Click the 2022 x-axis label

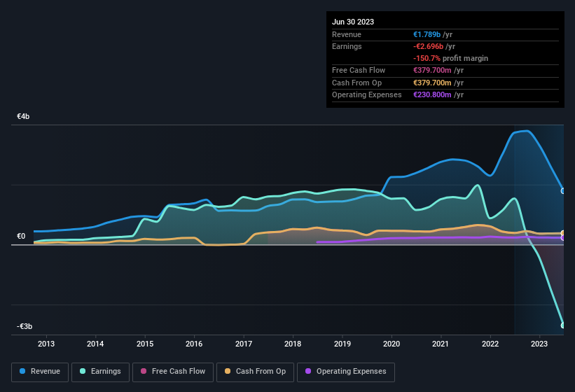(x=490, y=344)
